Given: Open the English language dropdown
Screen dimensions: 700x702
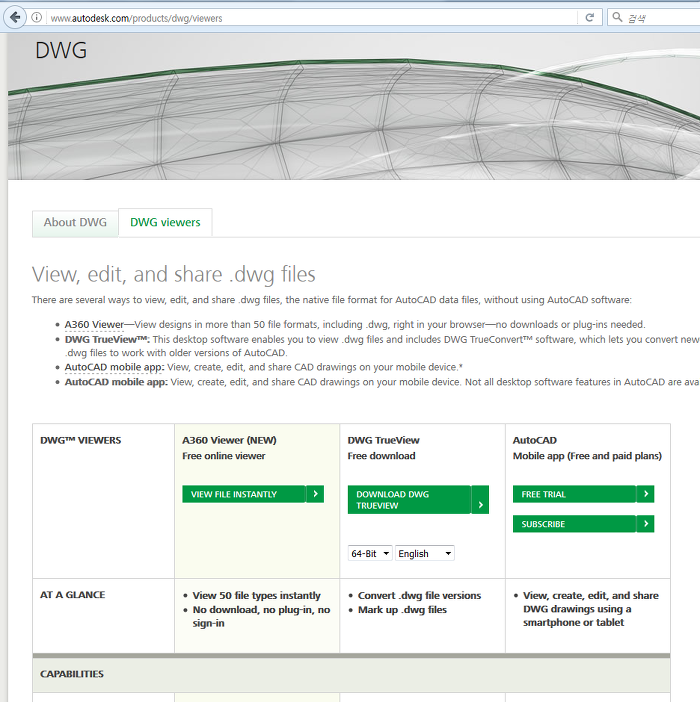Looking at the screenshot, I should (425, 553).
